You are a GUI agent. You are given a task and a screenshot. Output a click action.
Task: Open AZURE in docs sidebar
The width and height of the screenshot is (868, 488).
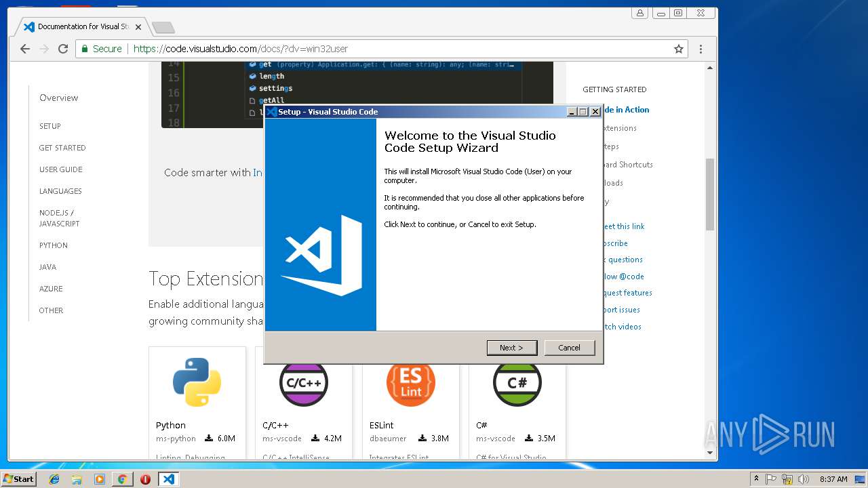click(x=51, y=289)
